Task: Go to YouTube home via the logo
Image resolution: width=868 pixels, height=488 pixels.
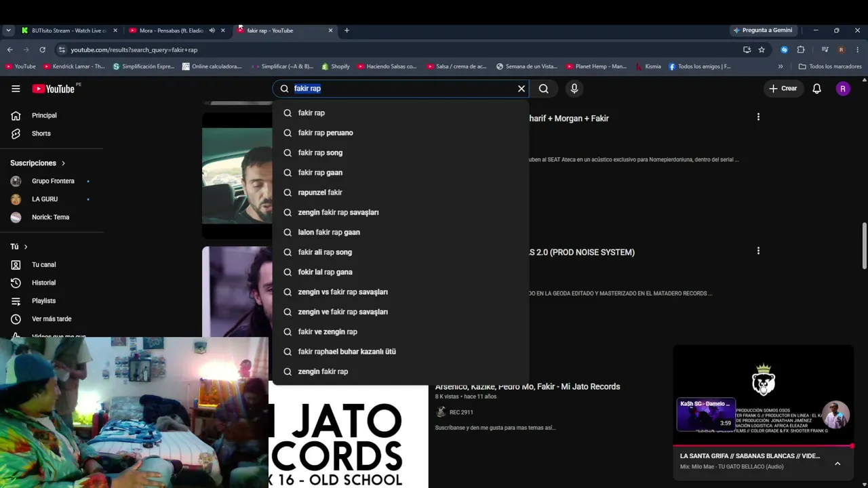Action: click(54, 89)
